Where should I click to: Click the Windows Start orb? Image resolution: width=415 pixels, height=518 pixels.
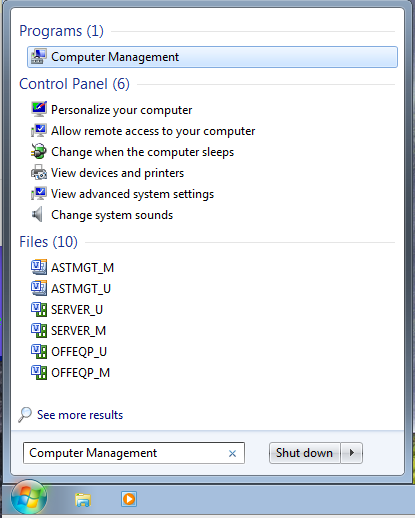(29, 498)
